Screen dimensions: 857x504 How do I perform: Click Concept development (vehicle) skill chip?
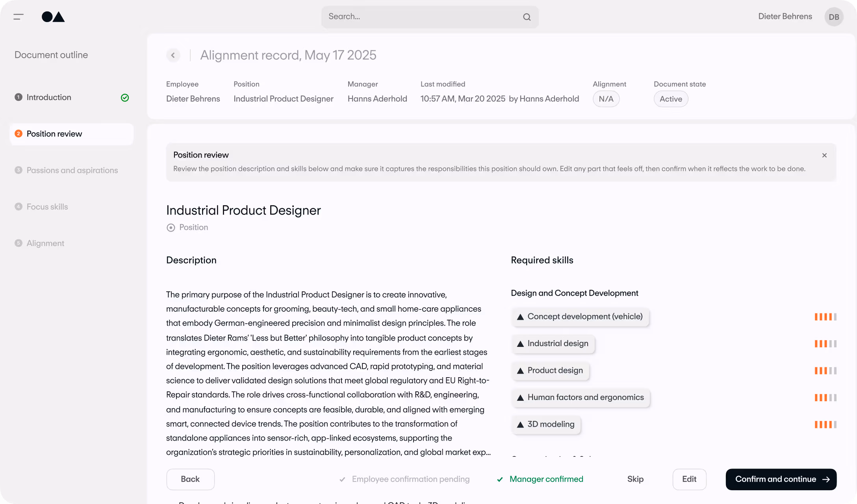pyautogui.click(x=580, y=317)
